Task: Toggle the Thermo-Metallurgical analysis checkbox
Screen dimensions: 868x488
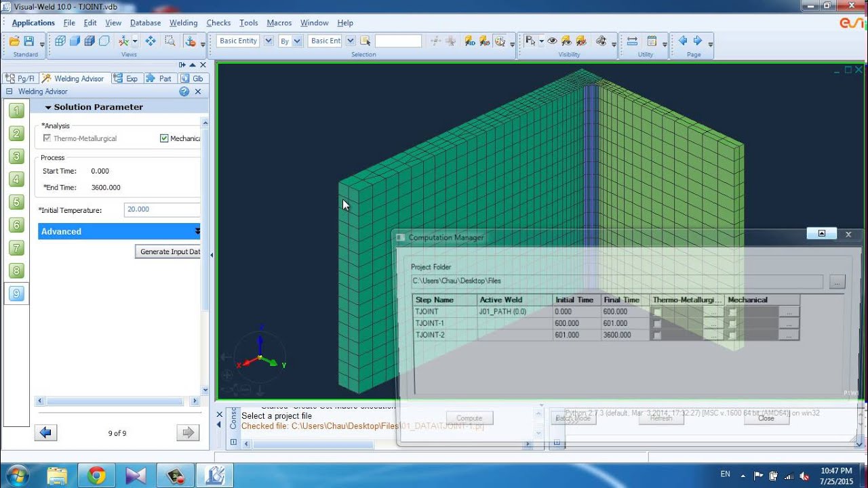Action: [47, 138]
